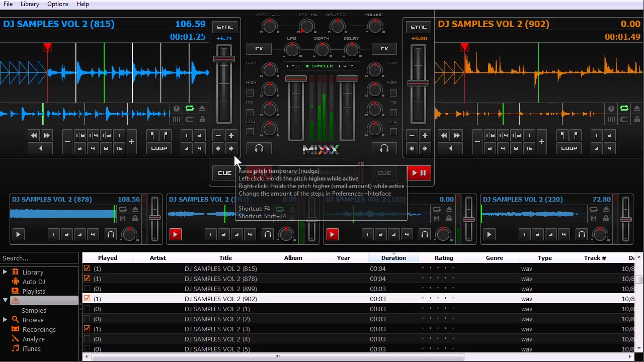This screenshot has width=644, height=362.
Task: Enable left channel HIGH kill switch
Action: point(250,93)
